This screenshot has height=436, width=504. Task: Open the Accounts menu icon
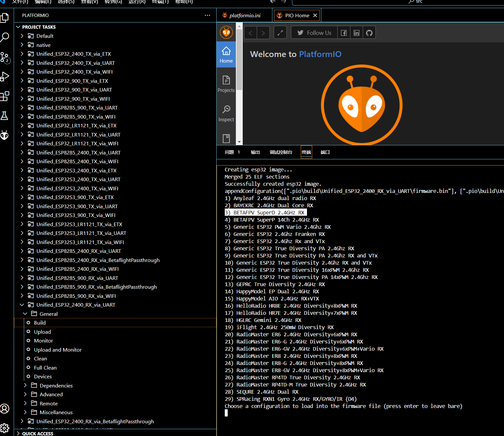tap(5, 409)
